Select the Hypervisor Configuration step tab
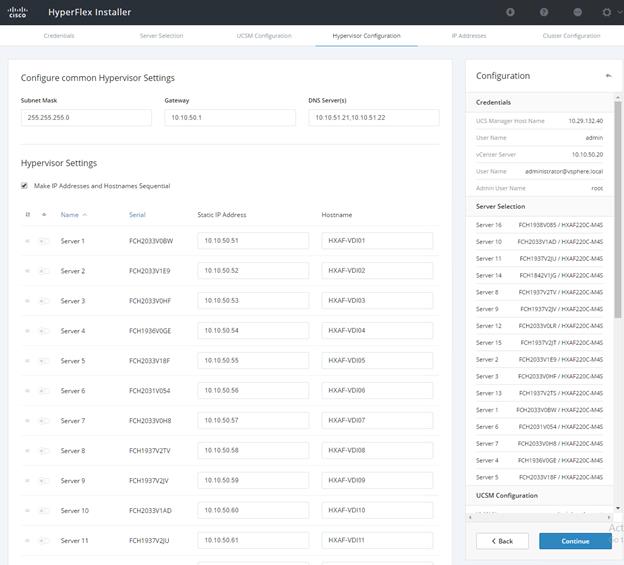The image size is (624, 565). coord(367,36)
